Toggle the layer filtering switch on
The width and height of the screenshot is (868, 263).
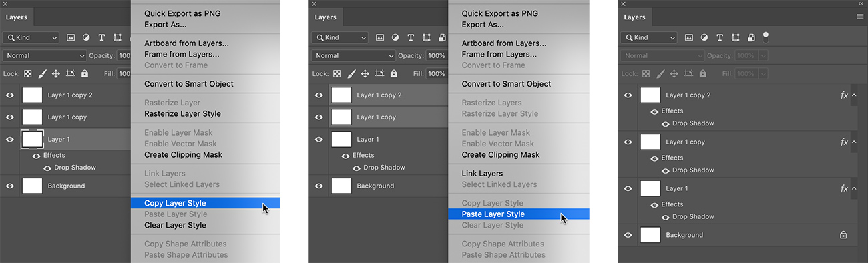pyautogui.click(x=766, y=37)
